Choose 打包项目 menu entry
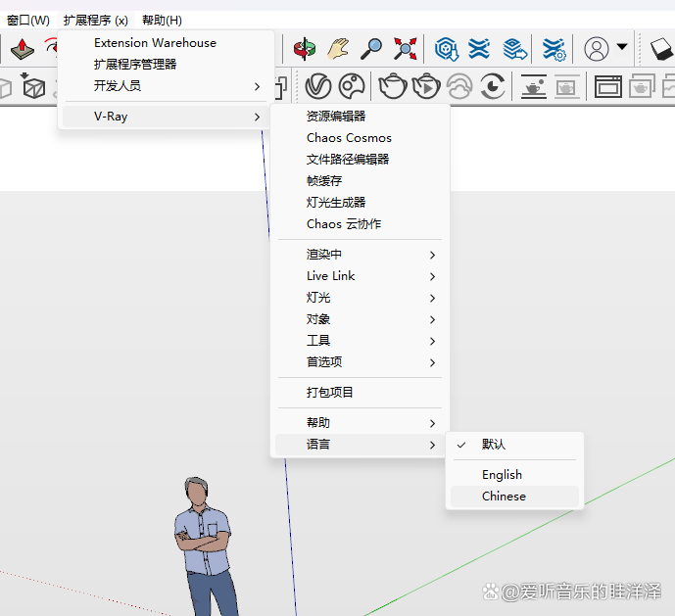This screenshot has height=616, width=675. tap(360, 393)
